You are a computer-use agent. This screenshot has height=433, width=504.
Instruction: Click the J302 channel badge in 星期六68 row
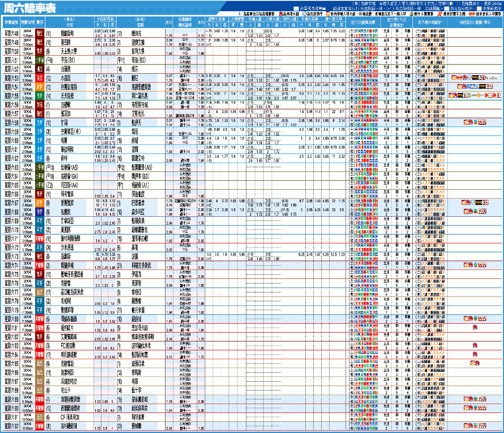pos(482,212)
